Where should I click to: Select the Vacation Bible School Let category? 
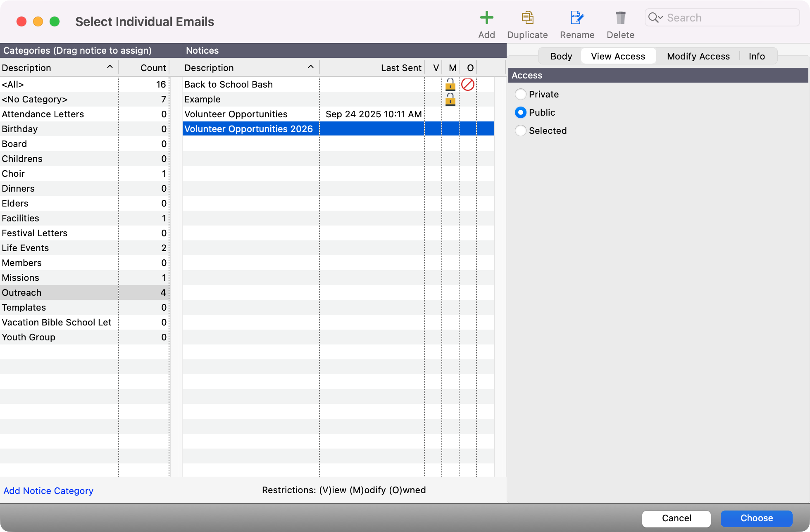tap(84, 322)
